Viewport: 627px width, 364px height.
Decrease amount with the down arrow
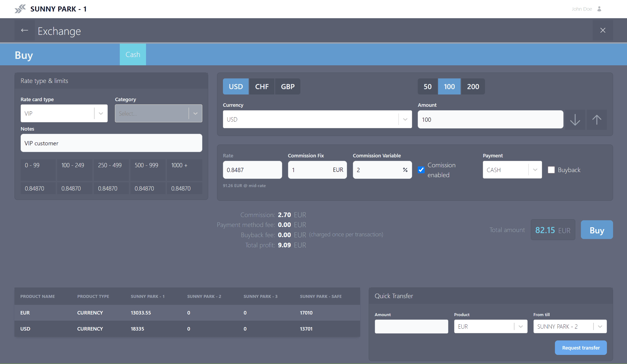(575, 120)
